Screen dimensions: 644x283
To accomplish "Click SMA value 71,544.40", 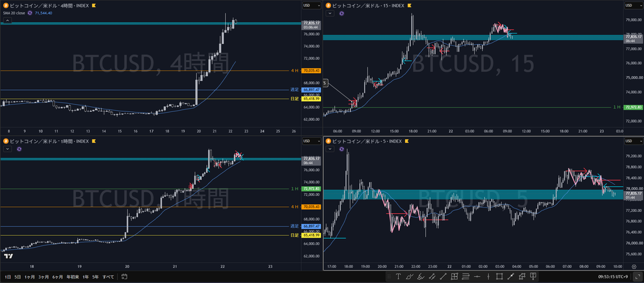I will coord(43,13).
